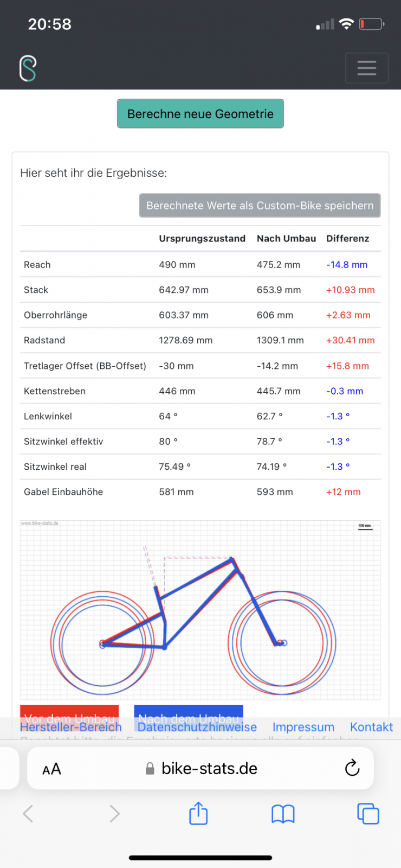
Task: Tap the bike geometry comparison diagram
Action: coord(200,610)
